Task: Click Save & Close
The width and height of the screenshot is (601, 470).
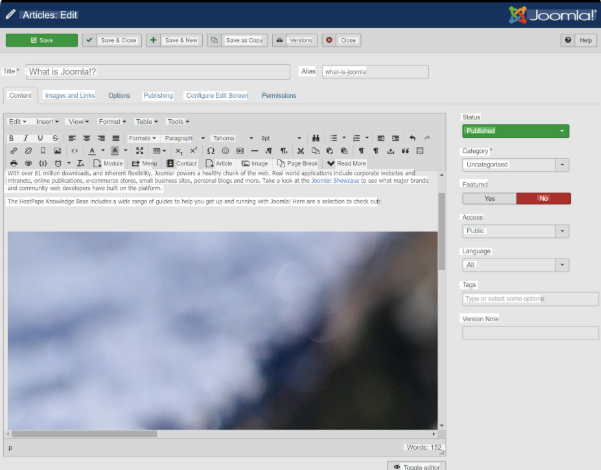Action: point(112,40)
